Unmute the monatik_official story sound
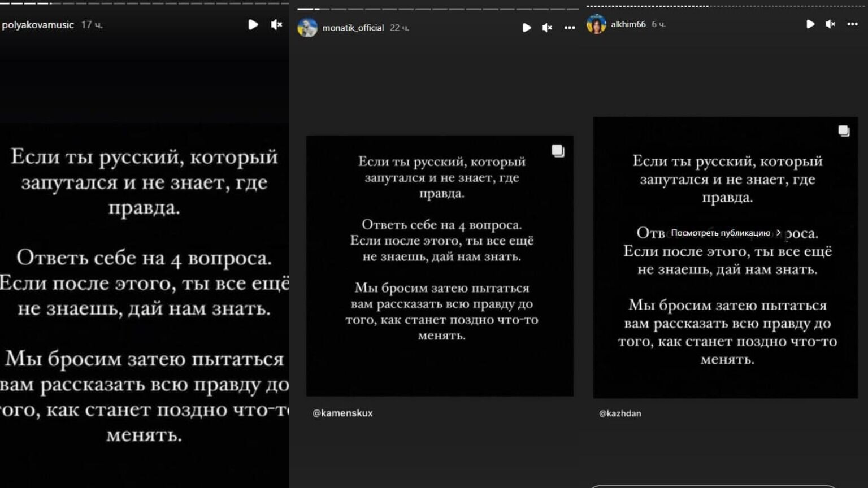This screenshot has width=868, height=488. tap(547, 27)
